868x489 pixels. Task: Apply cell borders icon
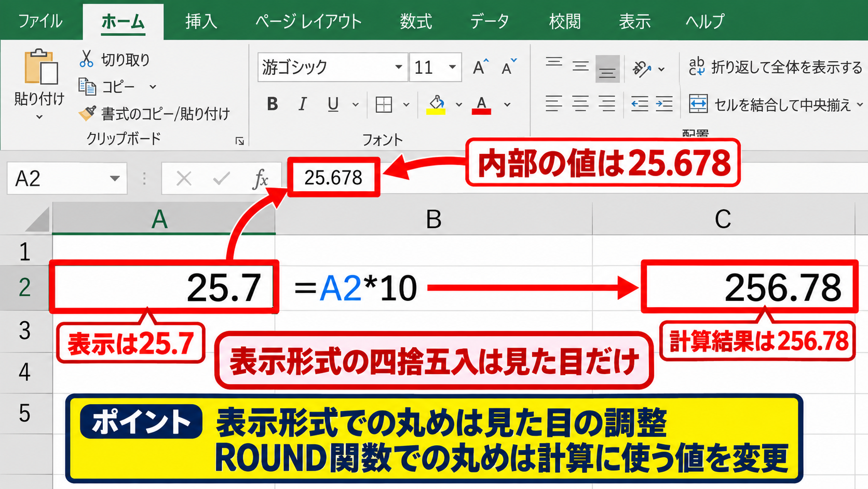tap(384, 104)
